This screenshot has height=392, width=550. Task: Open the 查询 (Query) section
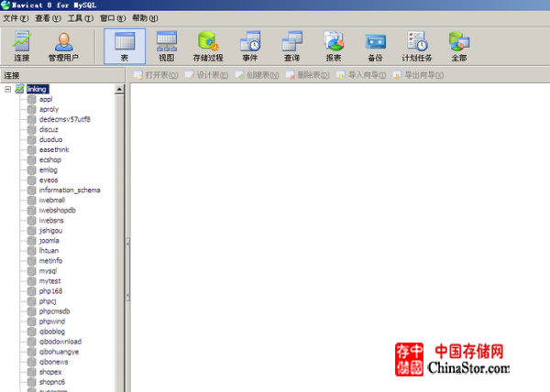(291, 47)
